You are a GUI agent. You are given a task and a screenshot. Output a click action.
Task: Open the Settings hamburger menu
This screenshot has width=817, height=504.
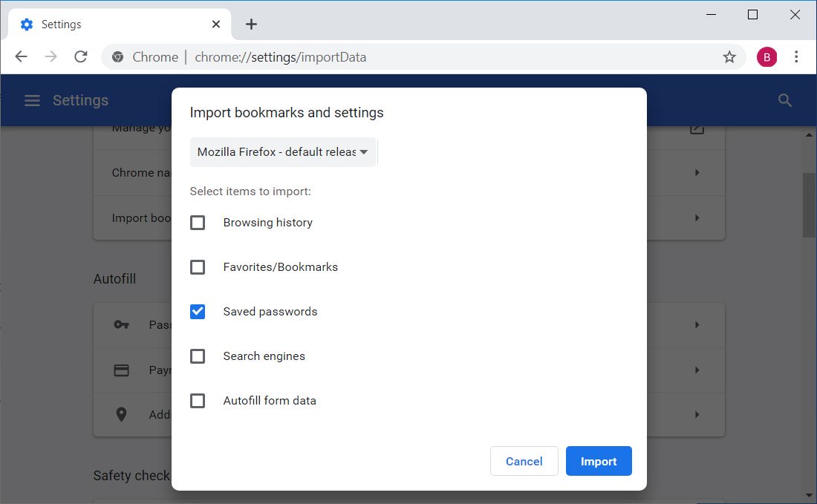tap(32, 100)
